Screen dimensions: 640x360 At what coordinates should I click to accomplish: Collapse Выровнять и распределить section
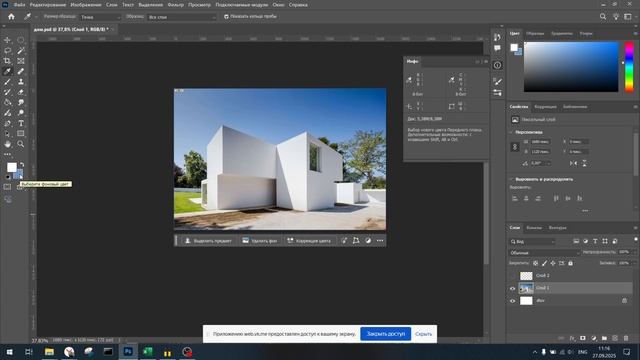point(511,179)
